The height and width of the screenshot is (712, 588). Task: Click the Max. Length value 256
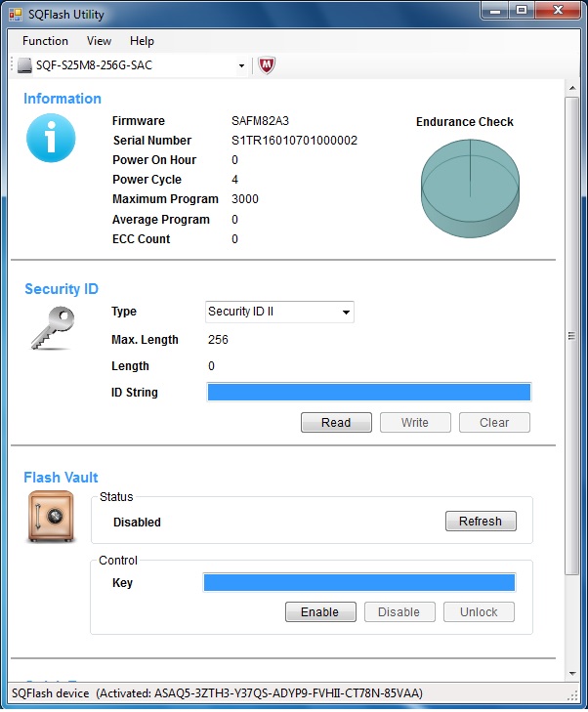coord(218,340)
